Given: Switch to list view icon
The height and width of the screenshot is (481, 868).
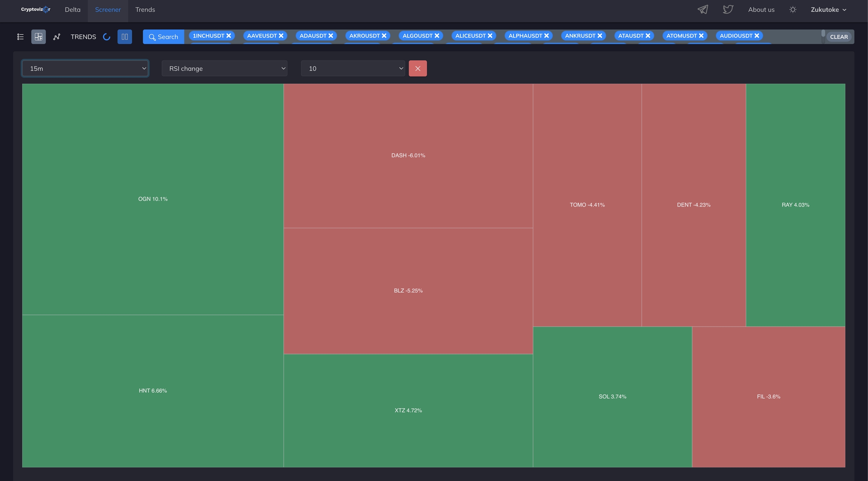Looking at the screenshot, I should (x=20, y=37).
